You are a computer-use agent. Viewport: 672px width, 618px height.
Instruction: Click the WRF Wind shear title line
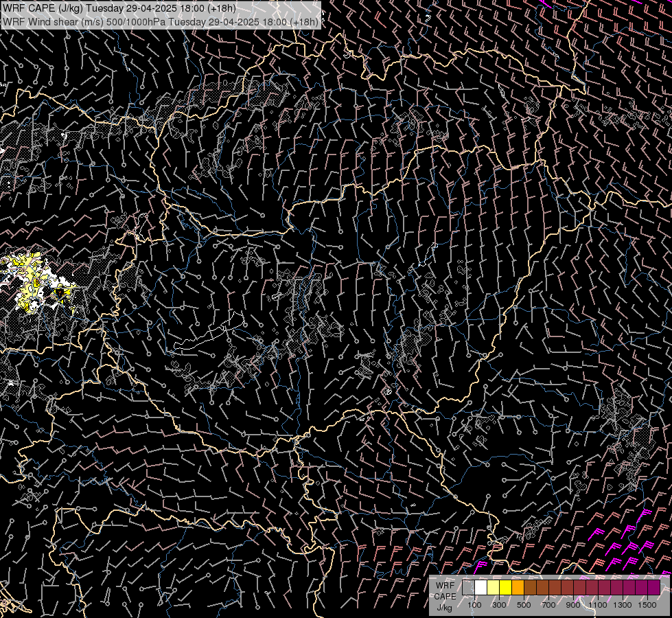click(x=161, y=22)
